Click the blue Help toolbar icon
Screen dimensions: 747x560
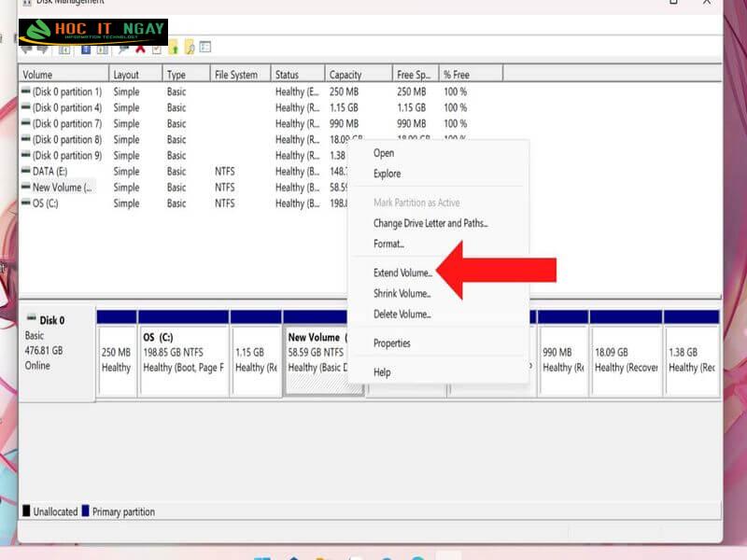(86, 49)
